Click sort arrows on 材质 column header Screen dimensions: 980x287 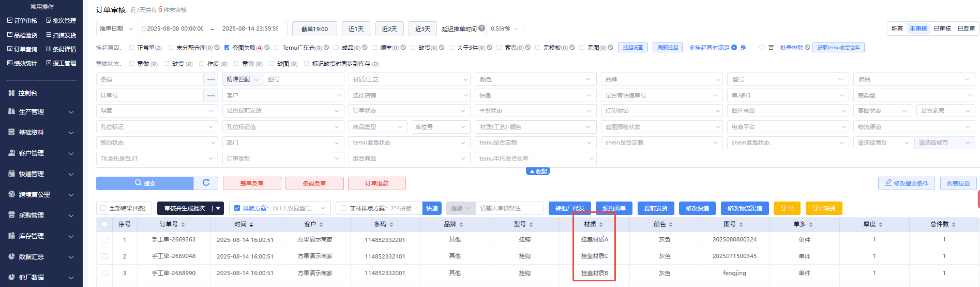[601, 225]
